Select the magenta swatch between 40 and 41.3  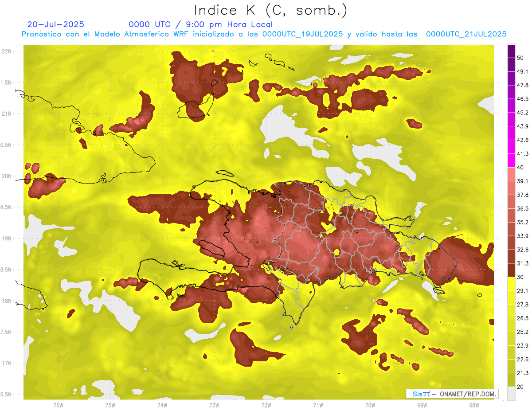[x=511, y=160]
